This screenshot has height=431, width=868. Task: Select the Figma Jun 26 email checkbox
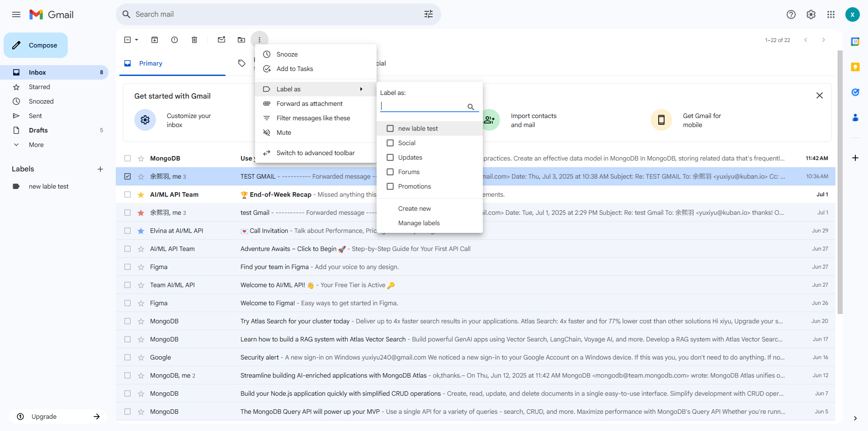127,303
